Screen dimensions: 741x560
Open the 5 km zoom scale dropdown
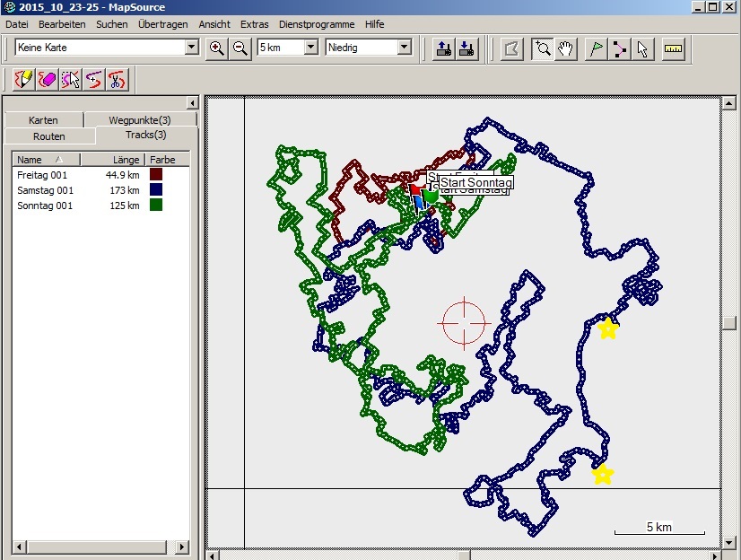(311, 48)
